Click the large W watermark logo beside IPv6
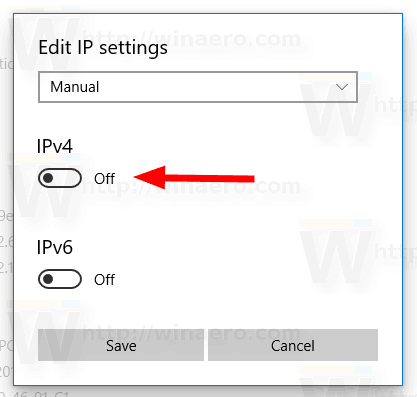The image size is (417, 397). [x=336, y=257]
